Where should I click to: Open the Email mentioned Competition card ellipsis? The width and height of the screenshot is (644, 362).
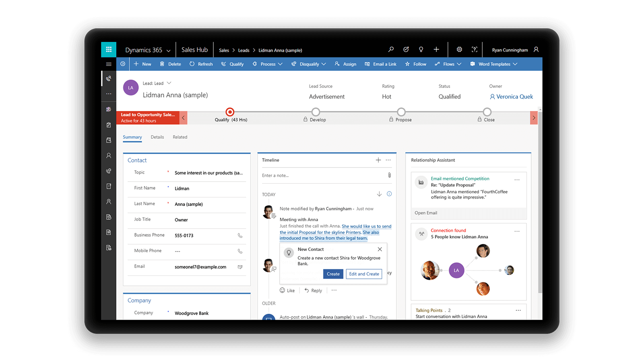tap(517, 180)
